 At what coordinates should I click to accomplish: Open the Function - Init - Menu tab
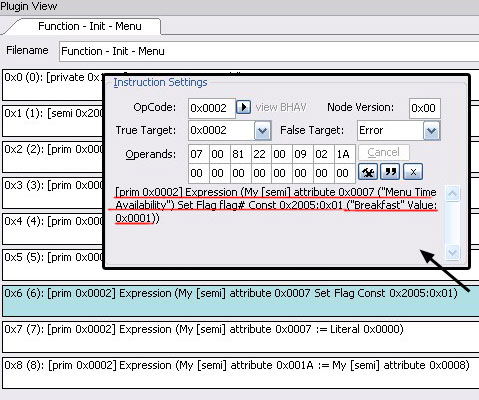[90, 26]
